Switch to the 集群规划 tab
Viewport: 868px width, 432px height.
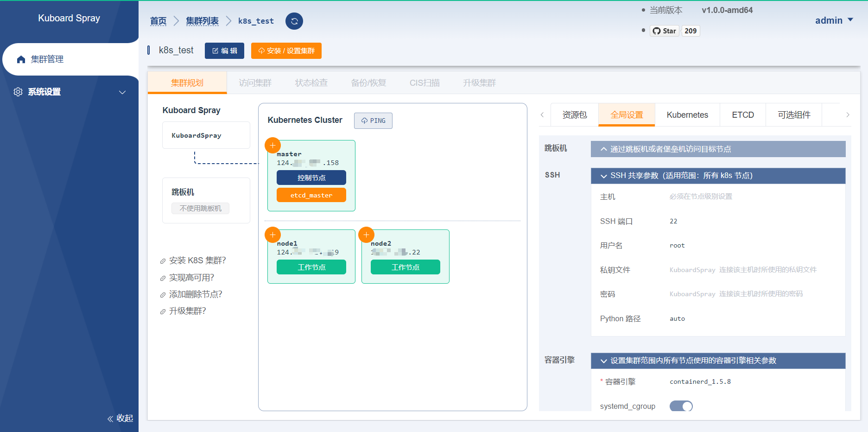187,83
